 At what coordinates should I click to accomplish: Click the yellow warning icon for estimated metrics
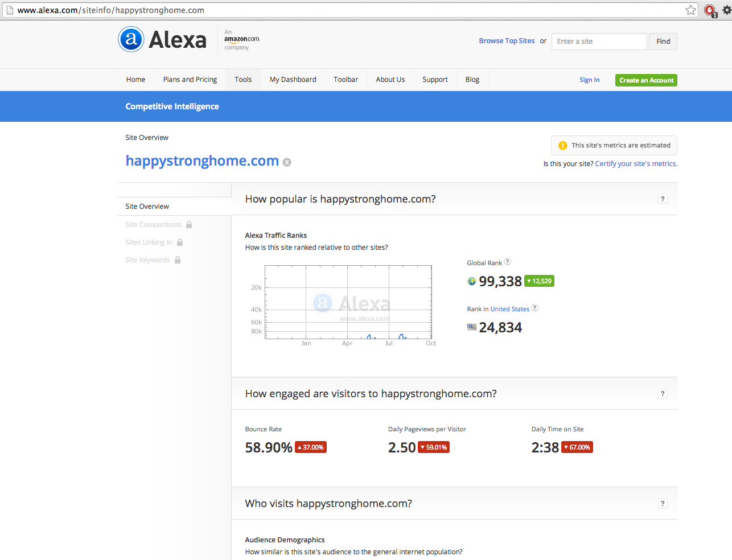[562, 146]
